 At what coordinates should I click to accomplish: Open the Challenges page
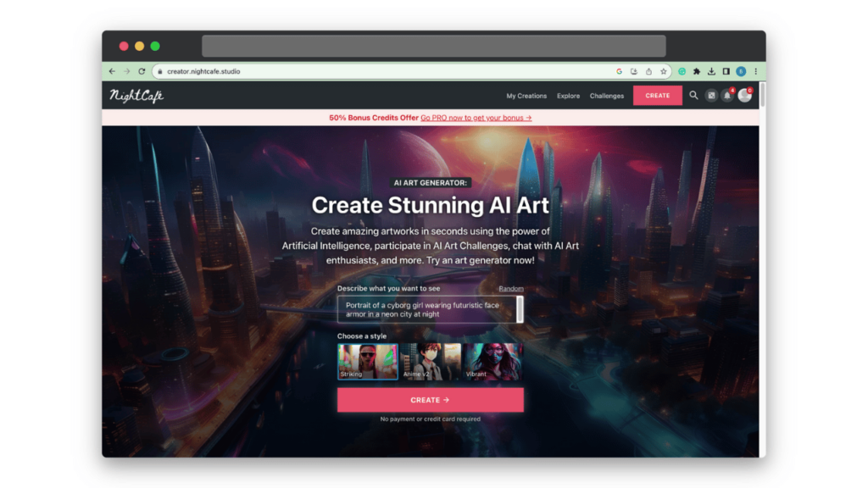pyautogui.click(x=606, y=96)
